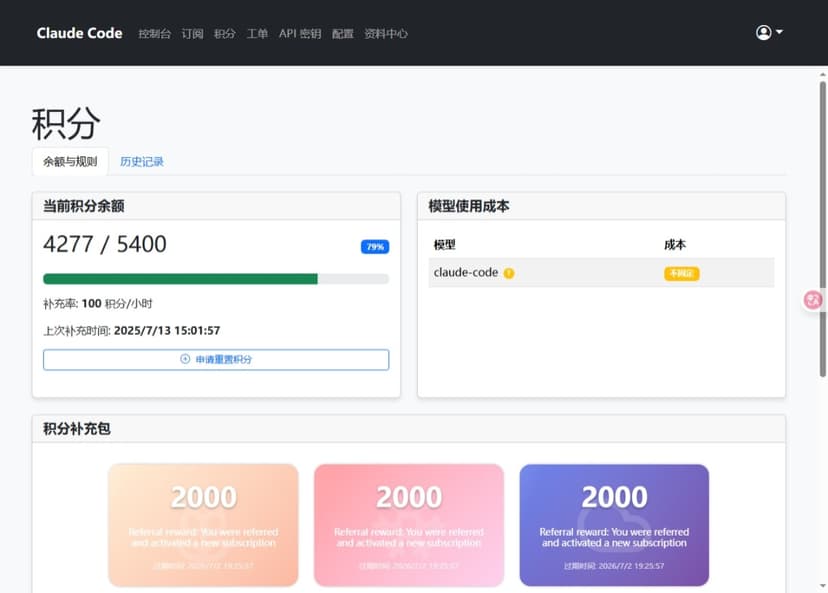Open the 控制台 menu item
The height and width of the screenshot is (593, 828).
[155, 33]
